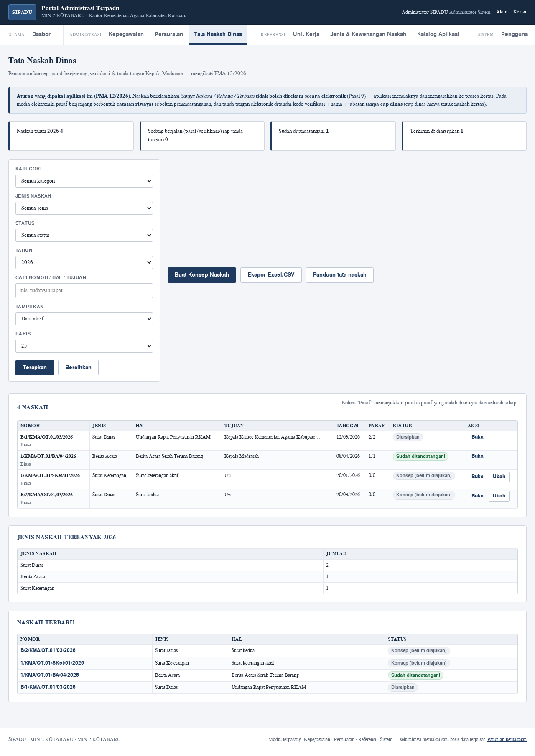Image resolution: width=535 pixels, height=756 pixels.
Task: Open the Tampilkan dropdown set to Data aktif
Action: [84, 319]
